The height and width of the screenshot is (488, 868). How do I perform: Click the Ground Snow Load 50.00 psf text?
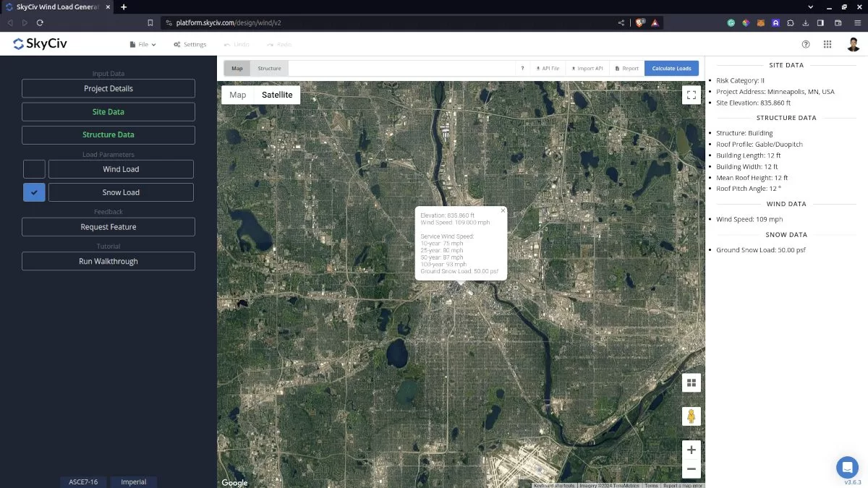coord(761,250)
